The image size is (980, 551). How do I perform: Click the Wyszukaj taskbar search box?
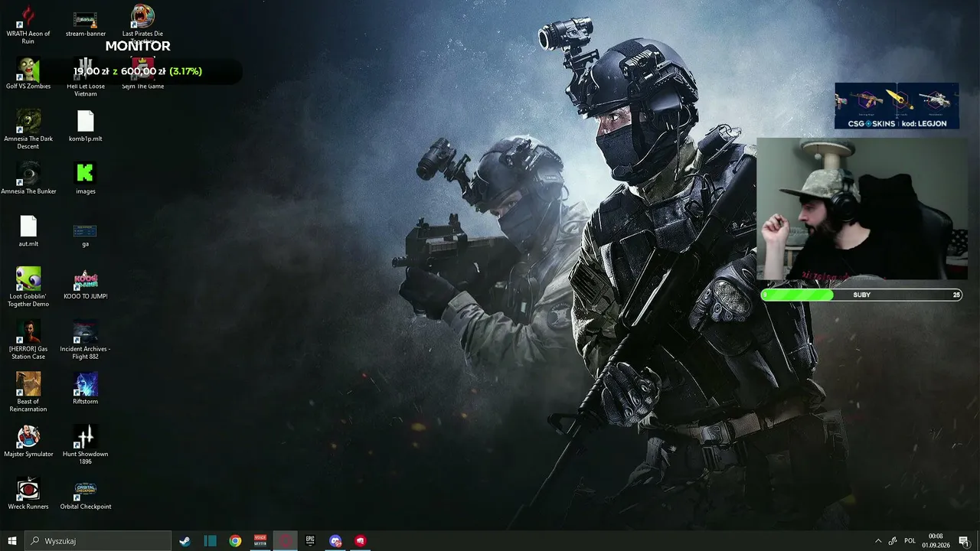coord(98,541)
